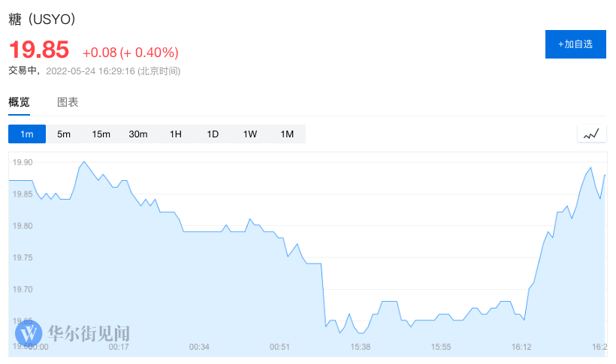Open the 图表 tab
This screenshot has height=364, width=616.
pyautogui.click(x=68, y=103)
